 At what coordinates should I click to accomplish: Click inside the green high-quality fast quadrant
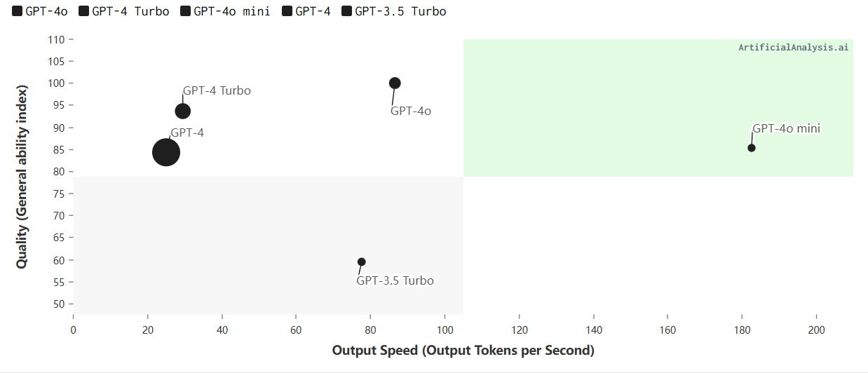pos(658,108)
